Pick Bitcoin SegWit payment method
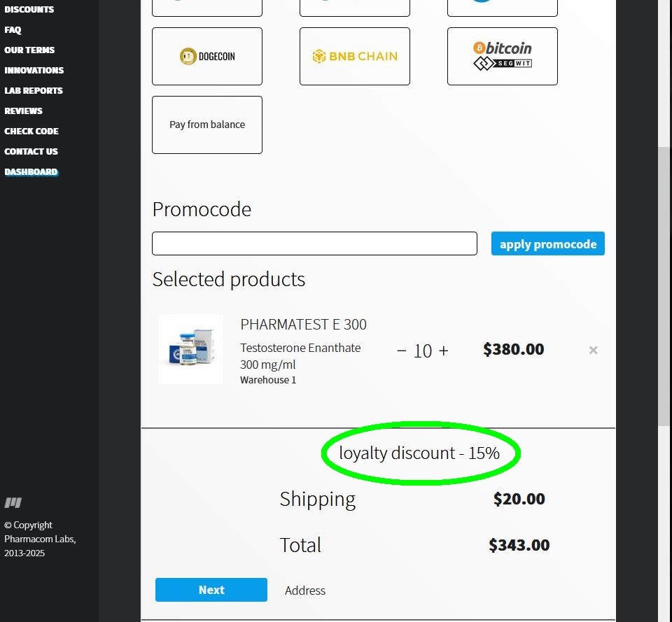This screenshot has width=672, height=622. coord(503,57)
